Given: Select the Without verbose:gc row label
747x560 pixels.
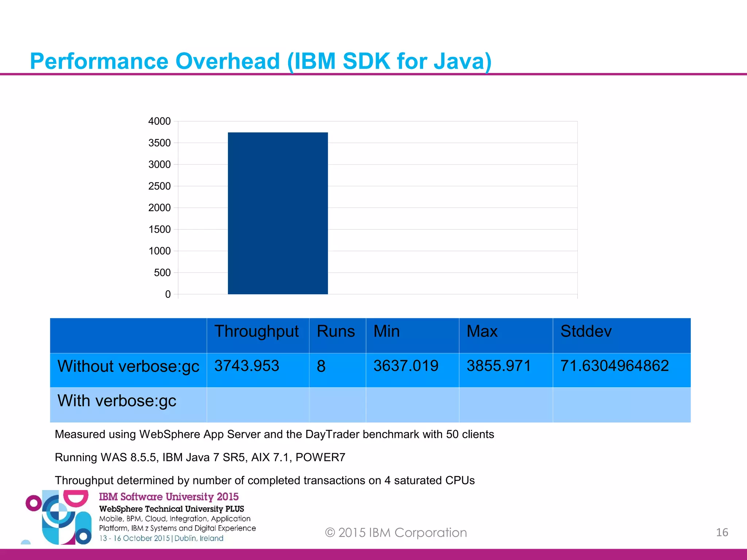Looking at the screenshot, I should pos(128,366).
